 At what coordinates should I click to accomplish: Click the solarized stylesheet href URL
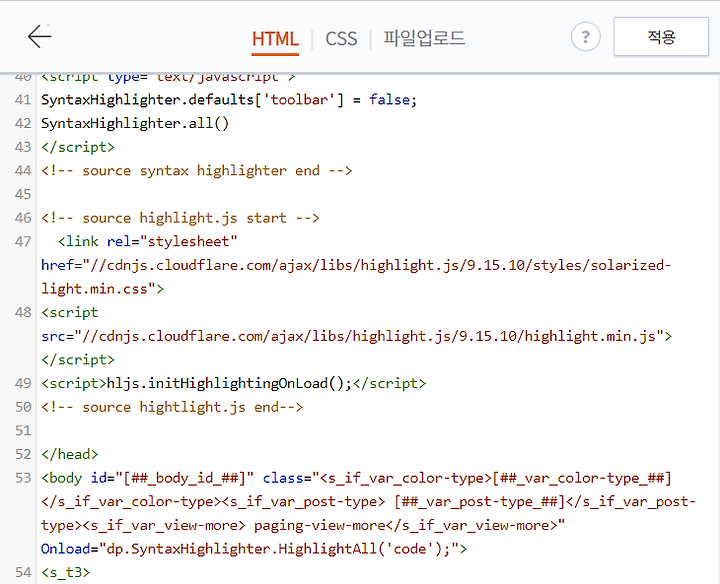(356, 265)
